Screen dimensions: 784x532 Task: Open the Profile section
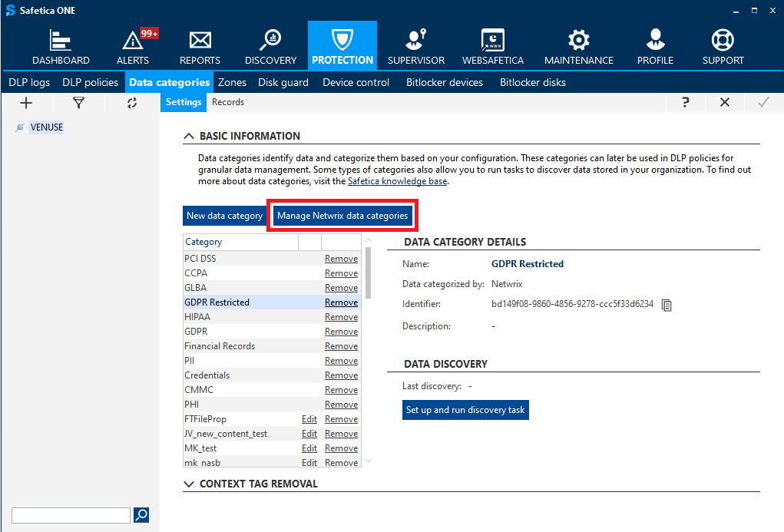pos(655,47)
